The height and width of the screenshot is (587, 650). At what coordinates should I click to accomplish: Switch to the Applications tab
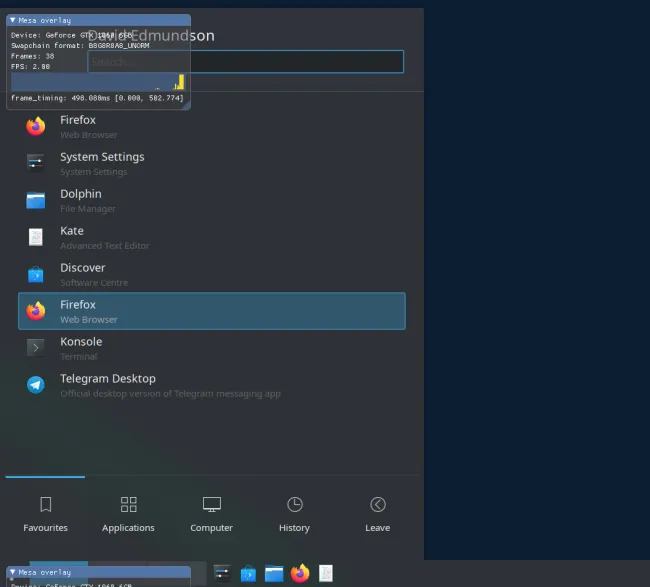[129, 514]
